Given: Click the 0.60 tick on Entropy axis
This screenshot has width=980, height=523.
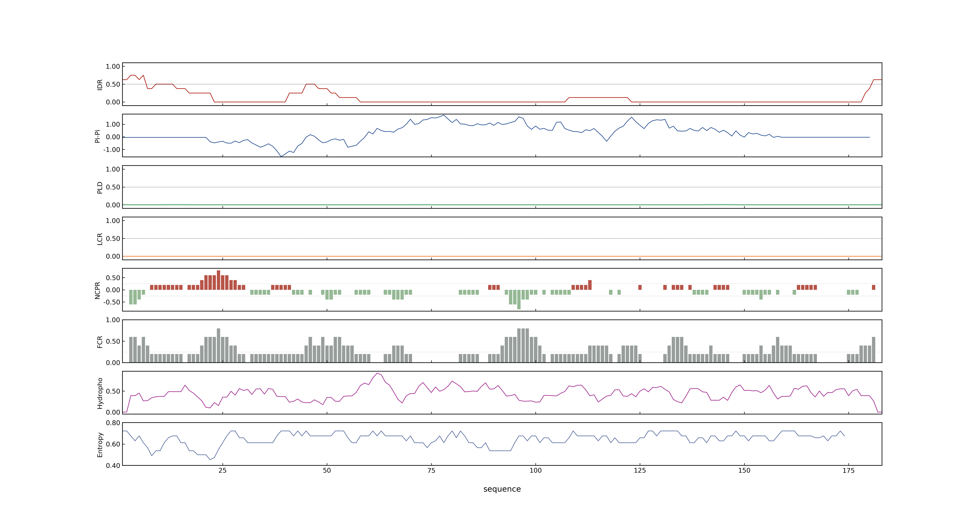Looking at the screenshot, I should [113, 444].
